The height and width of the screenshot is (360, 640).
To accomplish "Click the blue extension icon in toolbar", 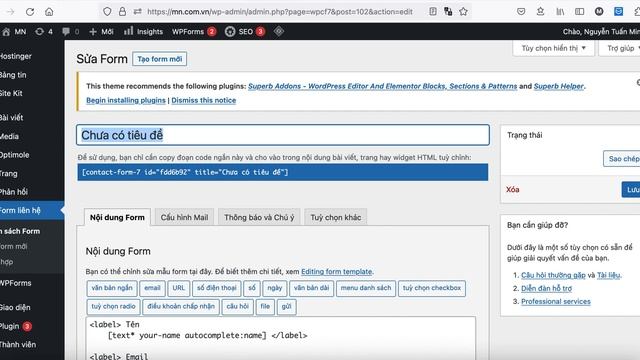I will pos(618,12).
